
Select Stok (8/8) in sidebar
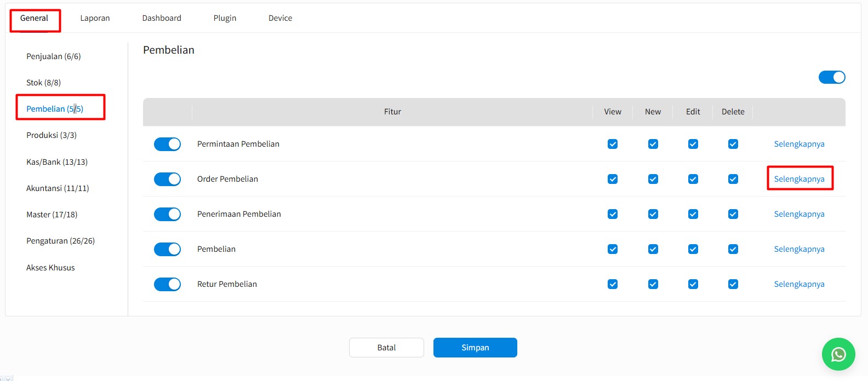43,83
